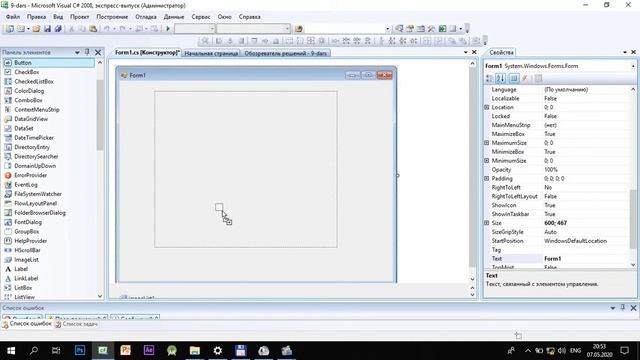Expand the Size property
The width and height of the screenshot is (640, 360).
[487, 223]
